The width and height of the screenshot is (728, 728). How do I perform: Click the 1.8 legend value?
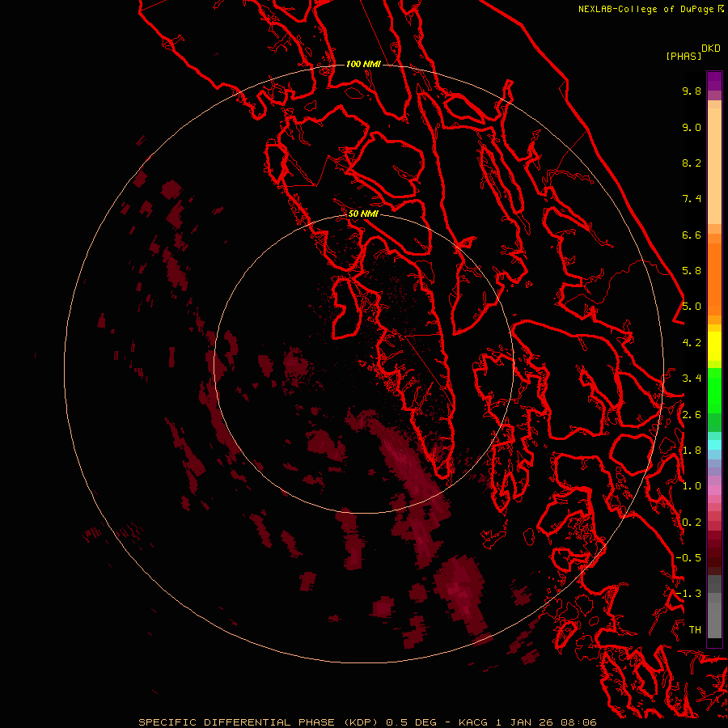[692, 451]
